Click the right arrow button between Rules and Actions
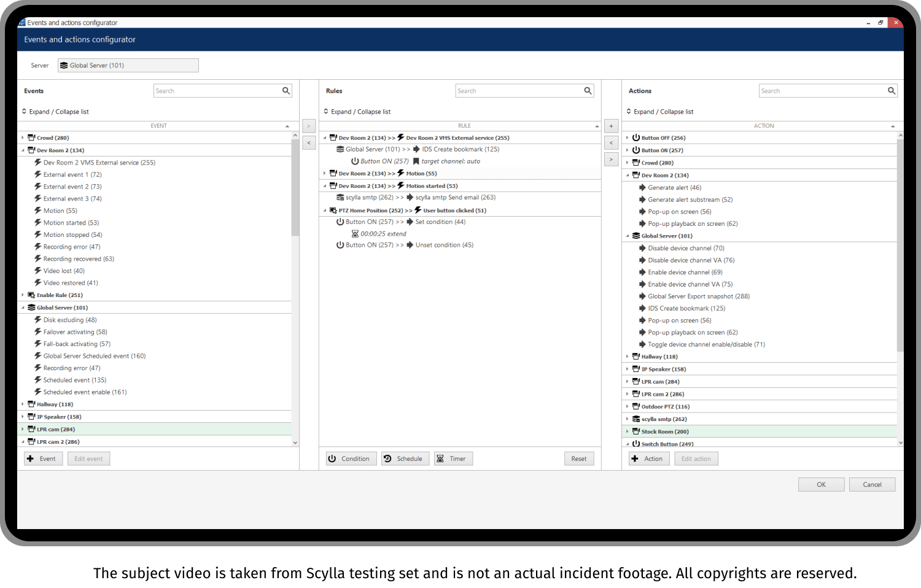Viewport: 921px width, 588px height. tap(611, 160)
